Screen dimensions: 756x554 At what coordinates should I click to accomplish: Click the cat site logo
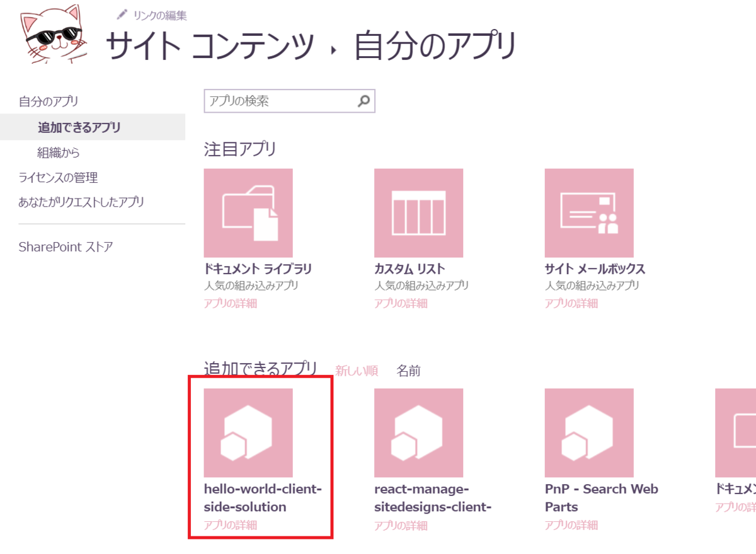(x=55, y=33)
